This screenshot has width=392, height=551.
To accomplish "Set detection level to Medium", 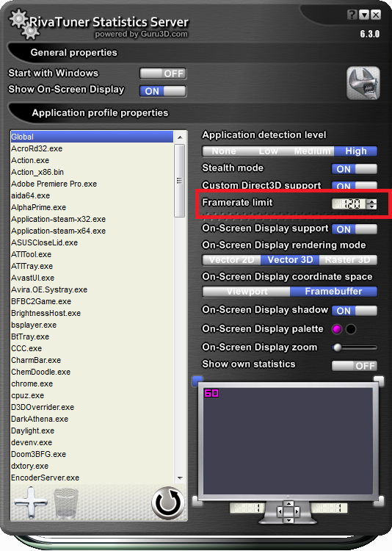I will coord(312,151).
